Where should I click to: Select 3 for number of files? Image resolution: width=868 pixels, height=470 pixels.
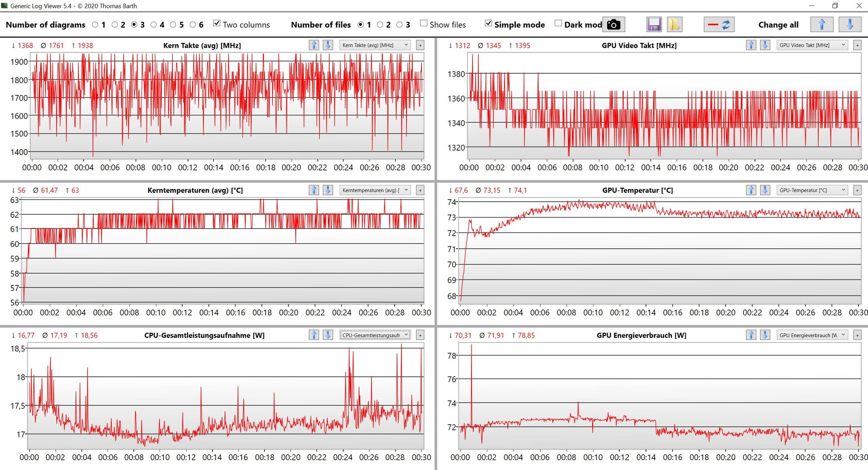click(399, 24)
